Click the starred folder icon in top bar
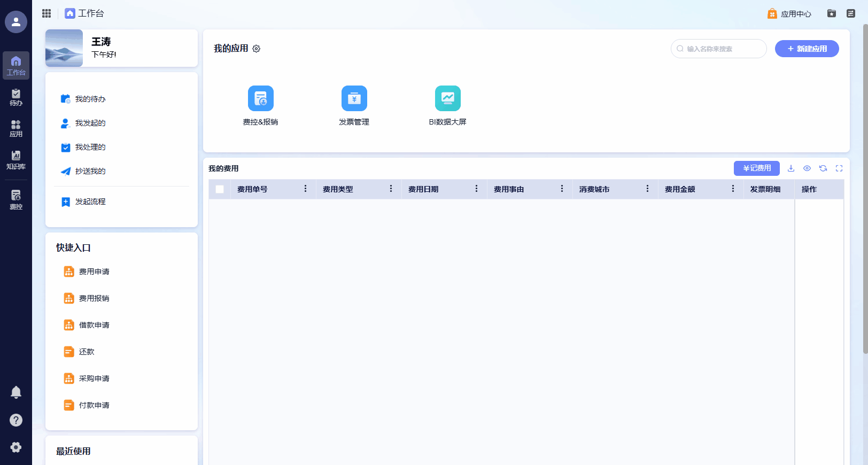868x465 pixels. (832, 13)
